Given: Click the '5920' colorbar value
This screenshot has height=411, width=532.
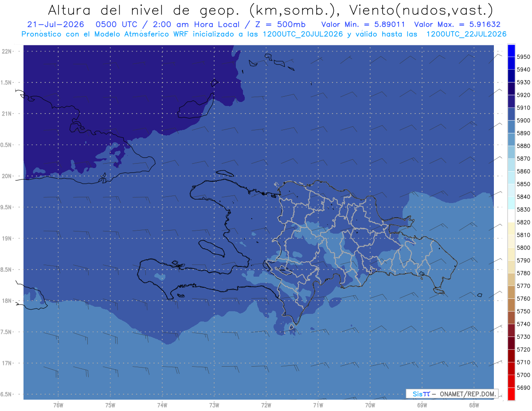Looking at the screenshot, I should [x=523, y=95].
